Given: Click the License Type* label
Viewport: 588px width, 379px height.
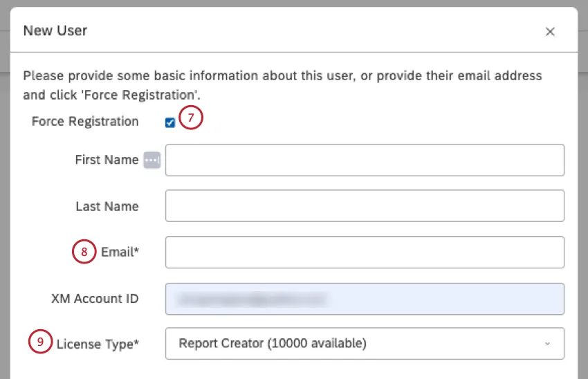Looking at the screenshot, I should coord(98,343).
